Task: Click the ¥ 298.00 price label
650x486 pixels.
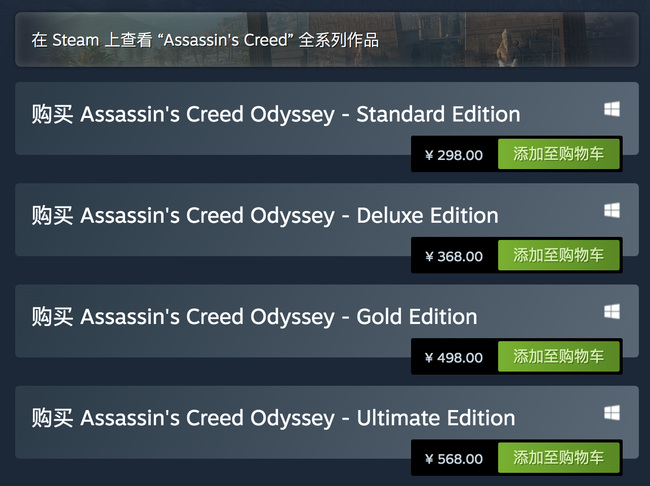Action: point(454,155)
